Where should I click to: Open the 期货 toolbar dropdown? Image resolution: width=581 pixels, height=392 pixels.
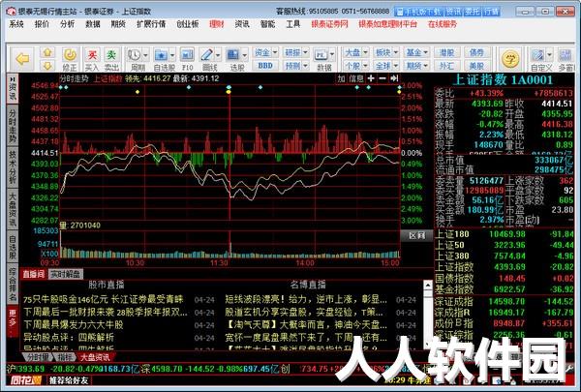pos(416,66)
